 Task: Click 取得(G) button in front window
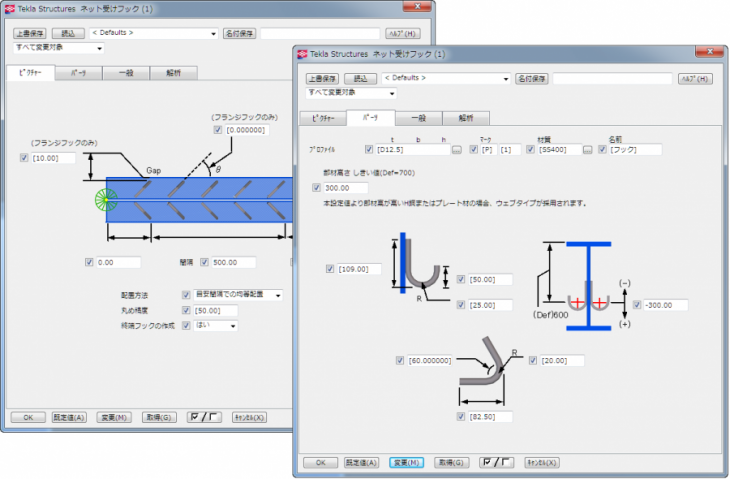click(451, 462)
